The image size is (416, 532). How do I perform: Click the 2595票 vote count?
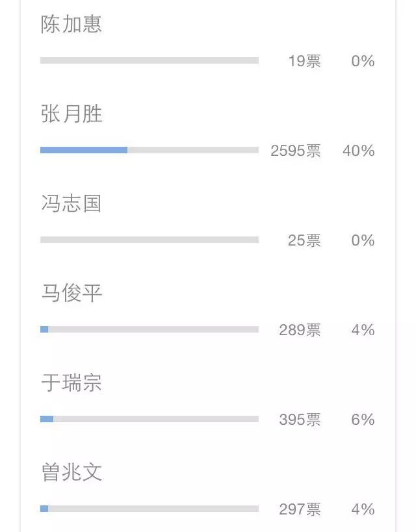[x=296, y=151]
